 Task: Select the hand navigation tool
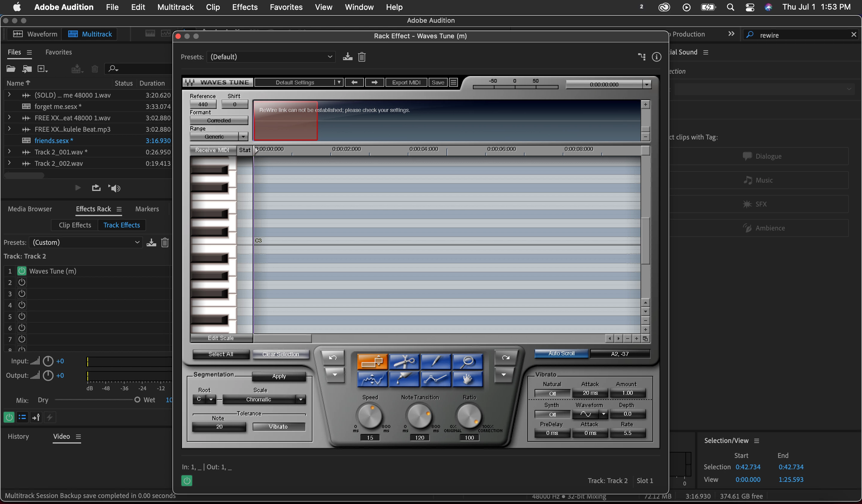click(x=467, y=379)
